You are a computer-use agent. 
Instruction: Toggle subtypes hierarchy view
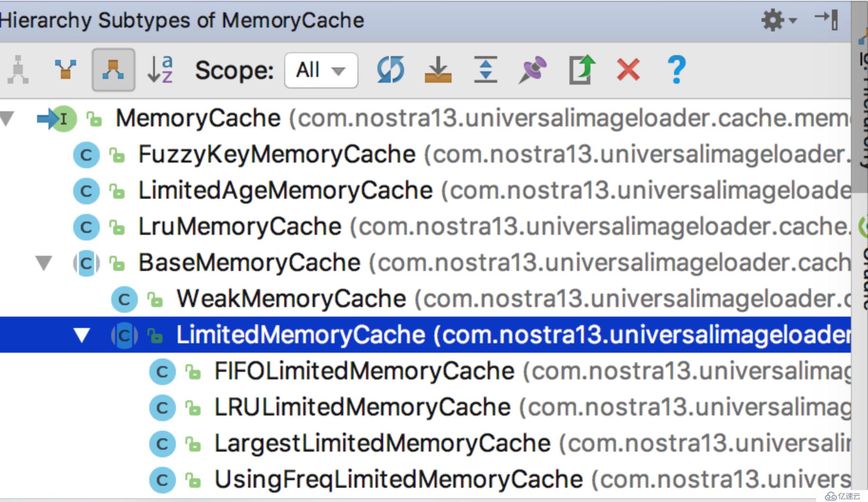click(113, 70)
